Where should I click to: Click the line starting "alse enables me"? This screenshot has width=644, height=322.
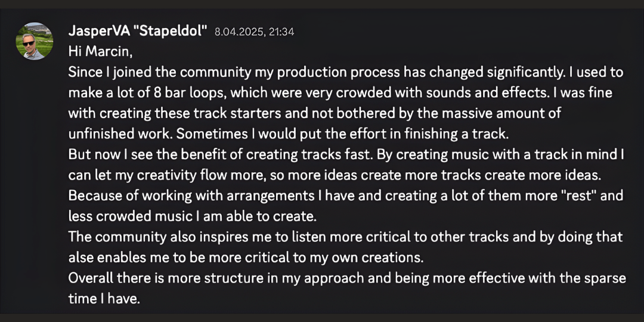point(247,257)
